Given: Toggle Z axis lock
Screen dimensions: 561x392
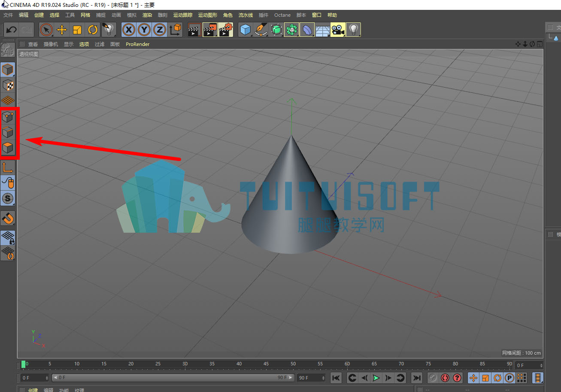Looking at the screenshot, I should coord(160,30).
